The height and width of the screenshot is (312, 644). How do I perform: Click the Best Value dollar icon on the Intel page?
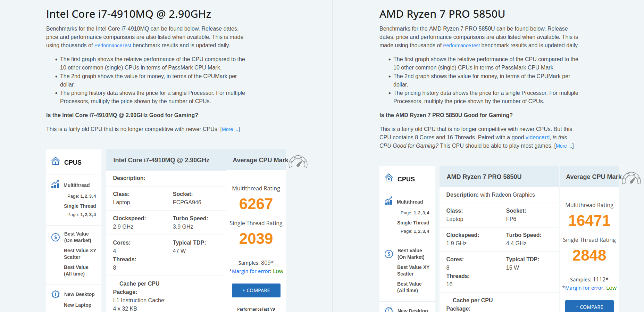pos(56,237)
